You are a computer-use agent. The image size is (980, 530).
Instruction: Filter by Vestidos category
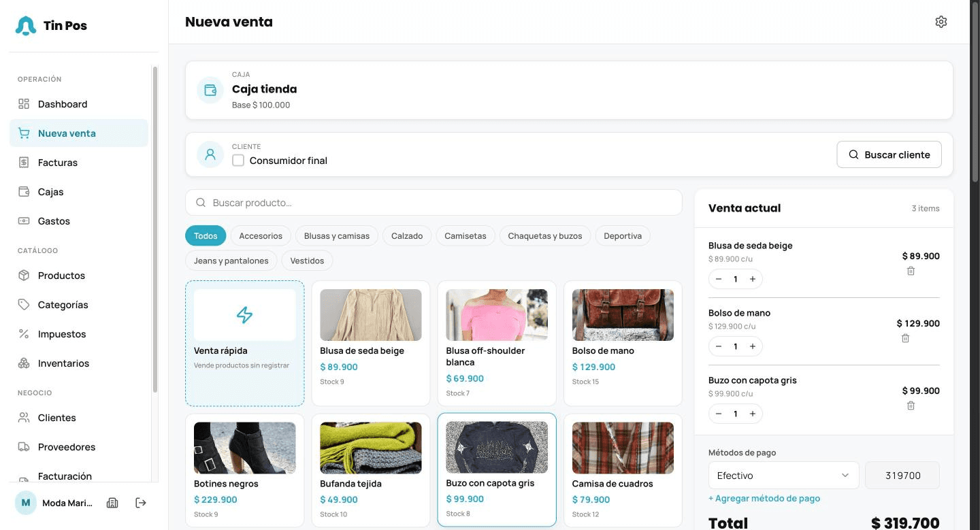click(307, 261)
